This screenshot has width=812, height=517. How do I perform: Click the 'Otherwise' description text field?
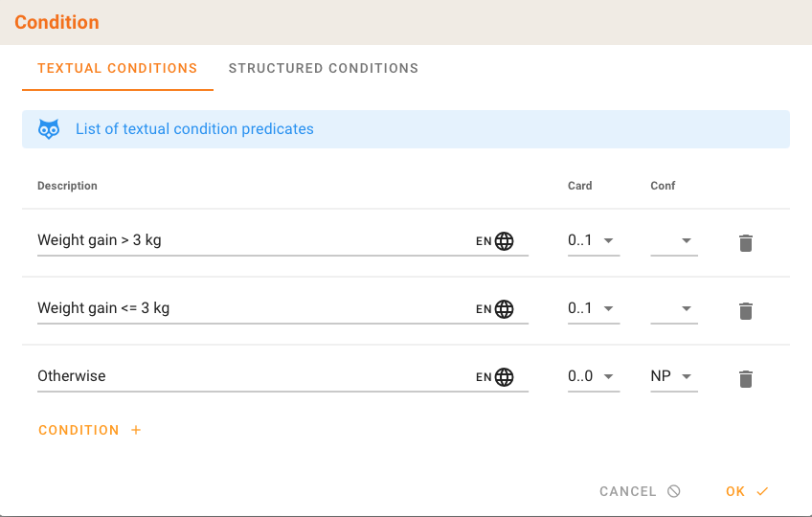tap(249, 377)
